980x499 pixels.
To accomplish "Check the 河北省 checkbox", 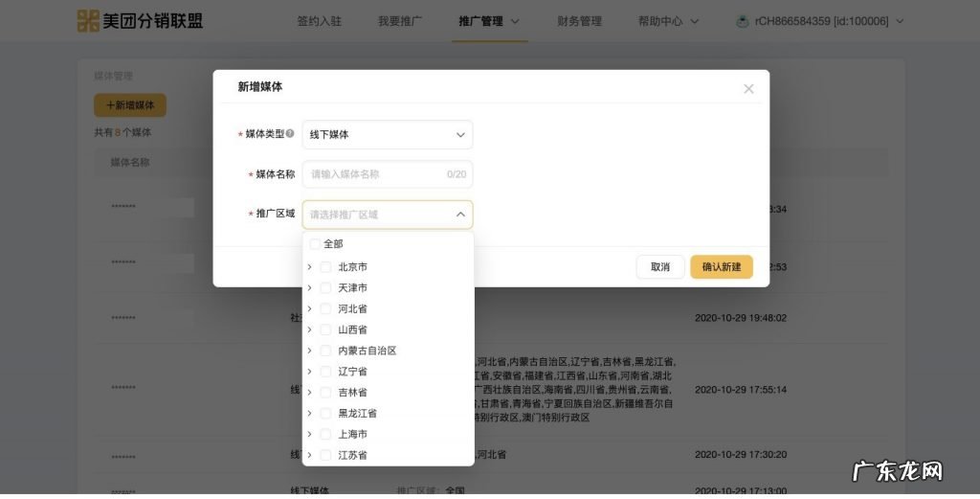I will point(325,309).
